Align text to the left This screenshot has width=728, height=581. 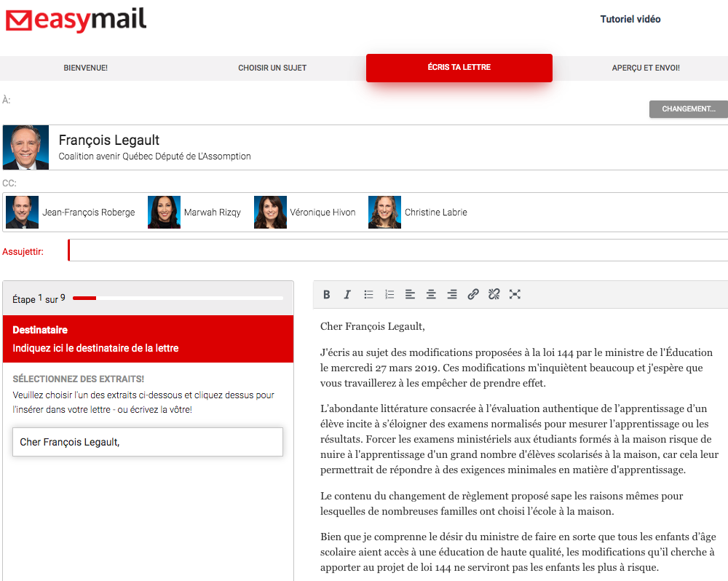[411, 294]
